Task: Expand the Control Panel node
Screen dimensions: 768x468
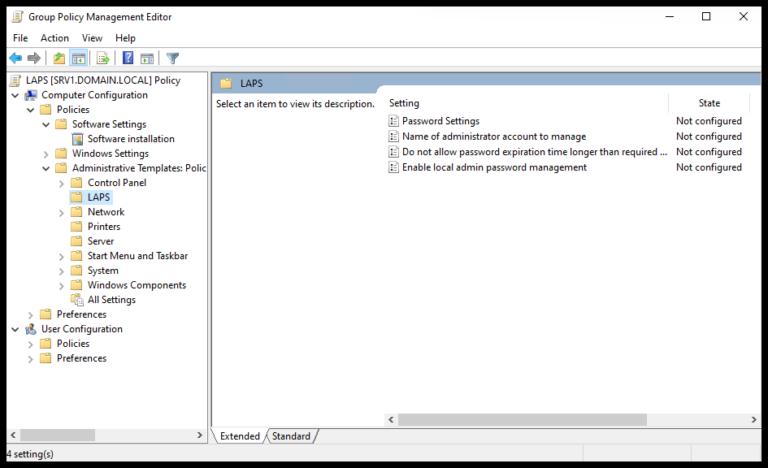Action: point(61,184)
